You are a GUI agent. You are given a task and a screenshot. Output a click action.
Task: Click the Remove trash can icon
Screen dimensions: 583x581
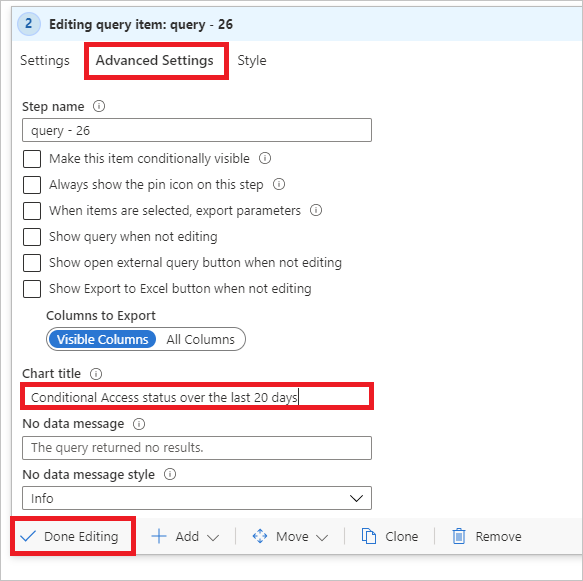pyautogui.click(x=459, y=536)
